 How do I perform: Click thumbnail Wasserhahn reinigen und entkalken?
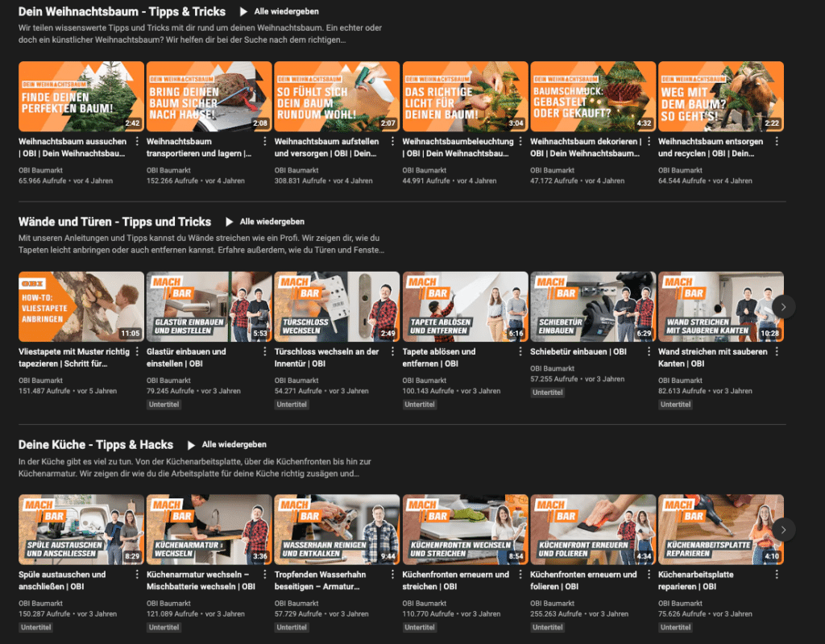coord(337,530)
